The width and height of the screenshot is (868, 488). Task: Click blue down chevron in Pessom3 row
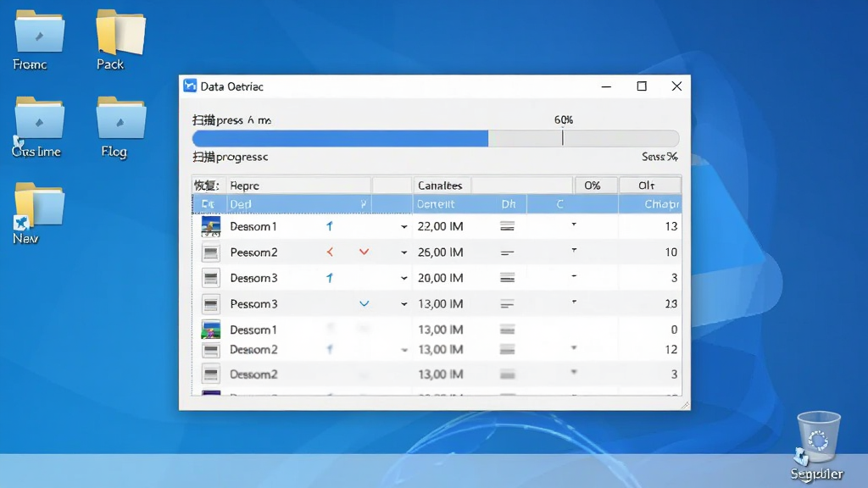(x=364, y=304)
